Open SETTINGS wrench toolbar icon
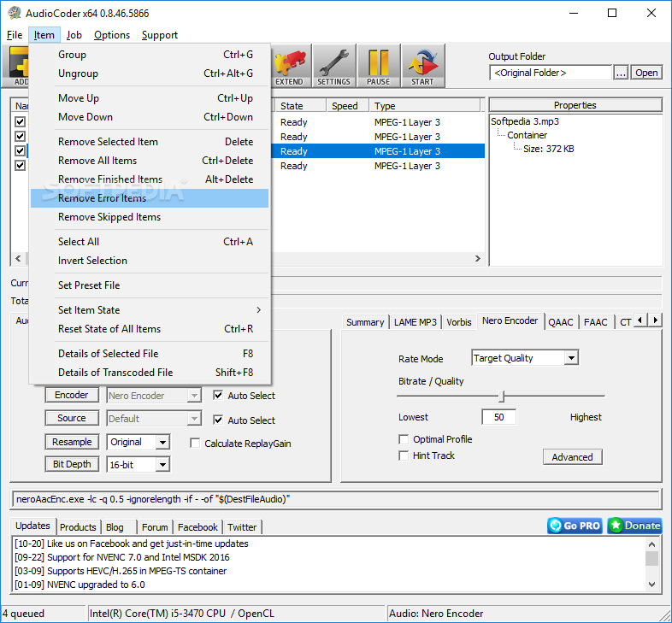The width and height of the screenshot is (672, 623). tap(333, 66)
